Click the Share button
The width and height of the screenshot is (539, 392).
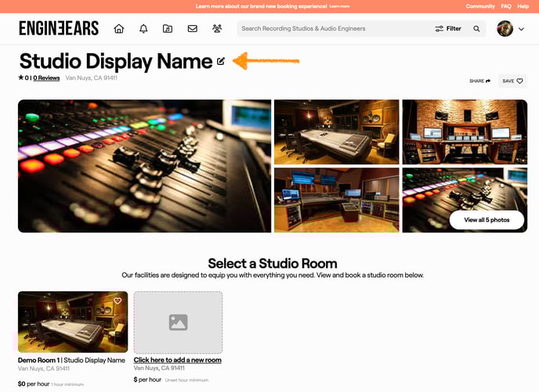479,81
